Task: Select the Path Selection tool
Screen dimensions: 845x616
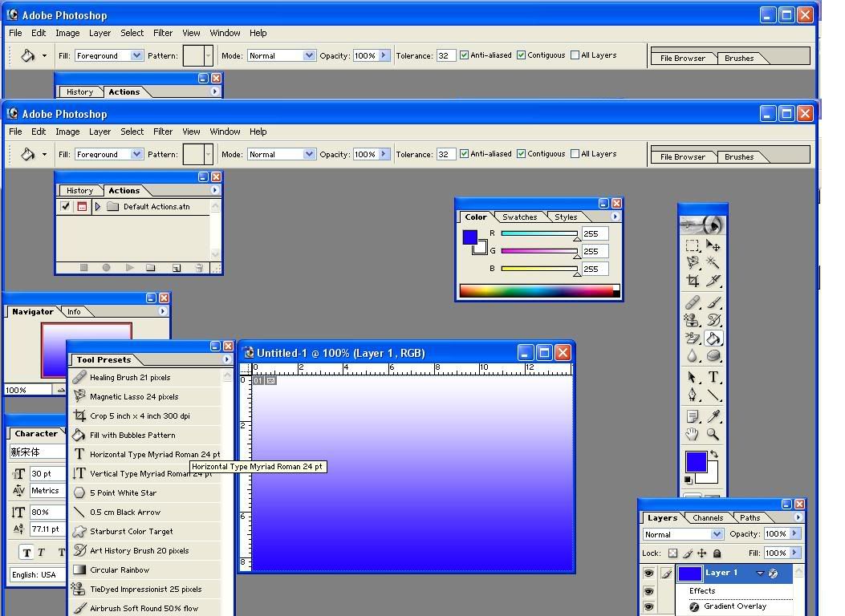Action: click(693, 378)
